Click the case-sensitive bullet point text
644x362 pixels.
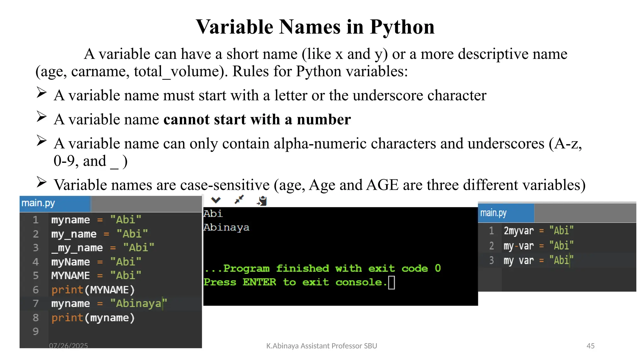coord(319,185)
